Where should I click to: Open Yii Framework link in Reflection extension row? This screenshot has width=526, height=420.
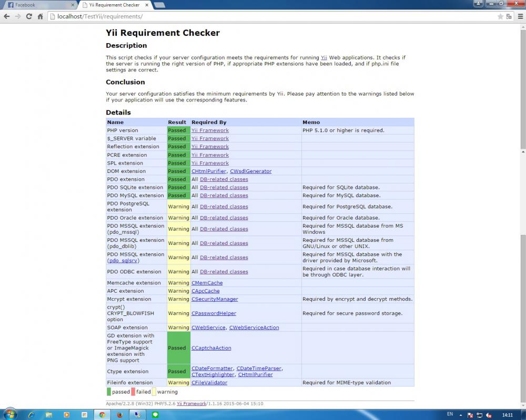[210, 147]
